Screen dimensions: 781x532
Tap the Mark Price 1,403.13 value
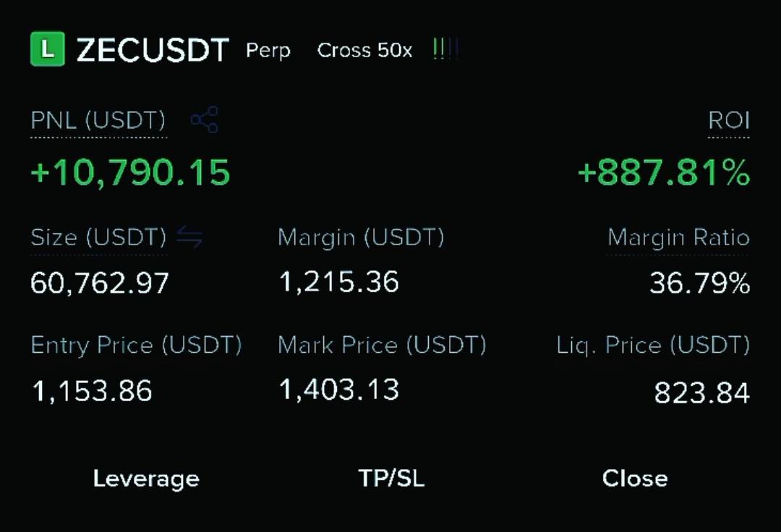pyautogui.click(x=338, y=389)
